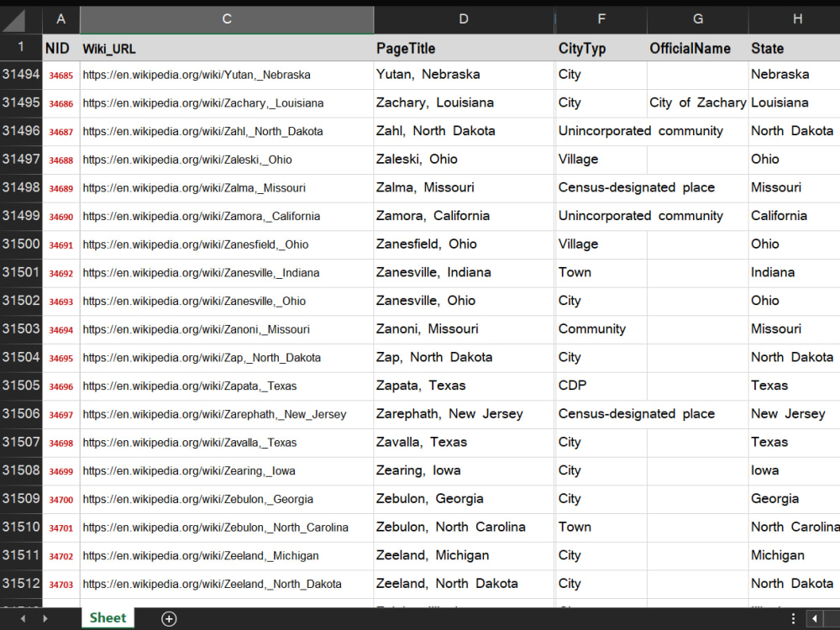The width and height of the screenshot is (840, 630).
Task: Open the Zachary,_Louisiana Wikipedia URL
Action: pos(203,103)
